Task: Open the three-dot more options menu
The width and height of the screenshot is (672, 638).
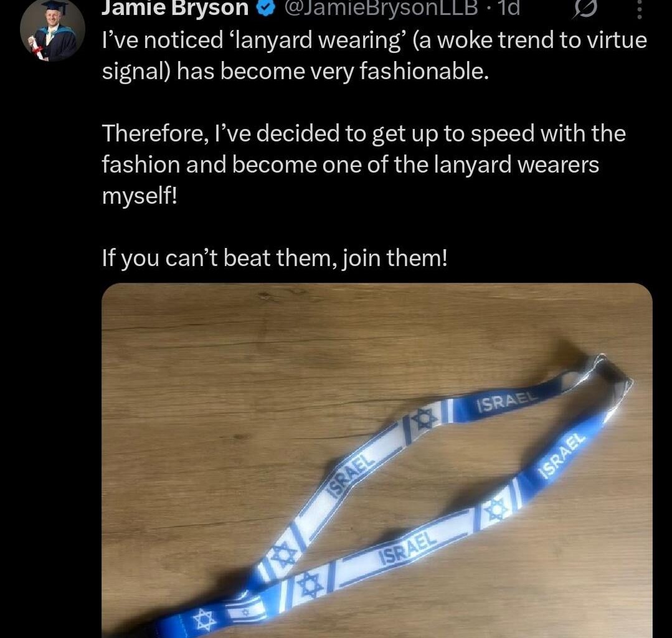Action: click(x=639, y=9)
